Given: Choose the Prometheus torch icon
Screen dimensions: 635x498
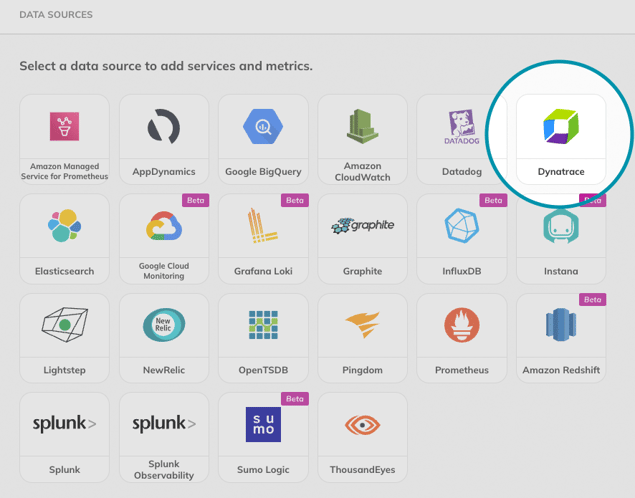Looking at the screenshot, I should [x=462, y=325].
